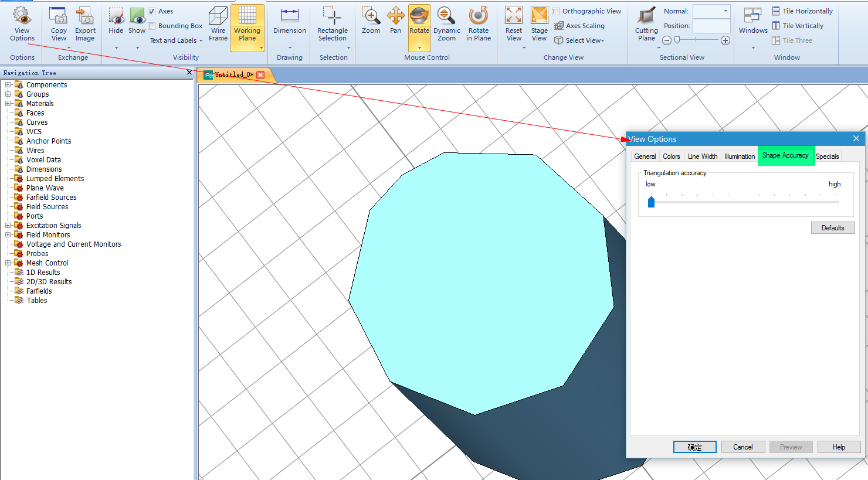Choose Rotate in Plane tool
This screenshot has width=868, height=480.
pos(479,24)
